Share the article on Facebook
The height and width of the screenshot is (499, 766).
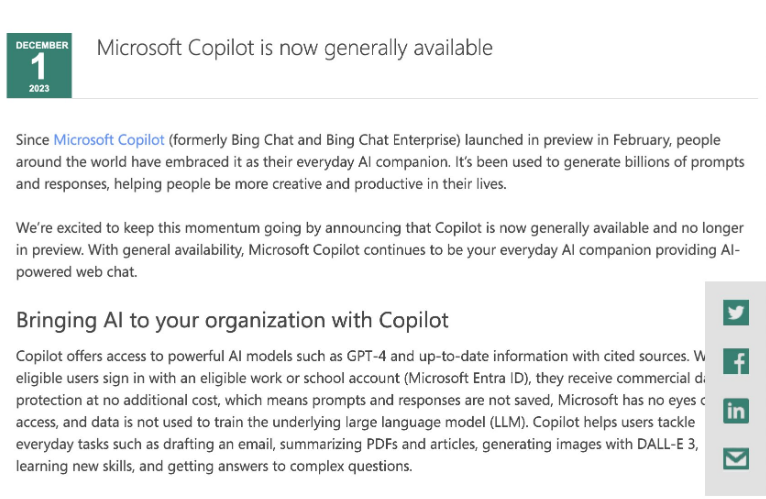tap(736, 361)
